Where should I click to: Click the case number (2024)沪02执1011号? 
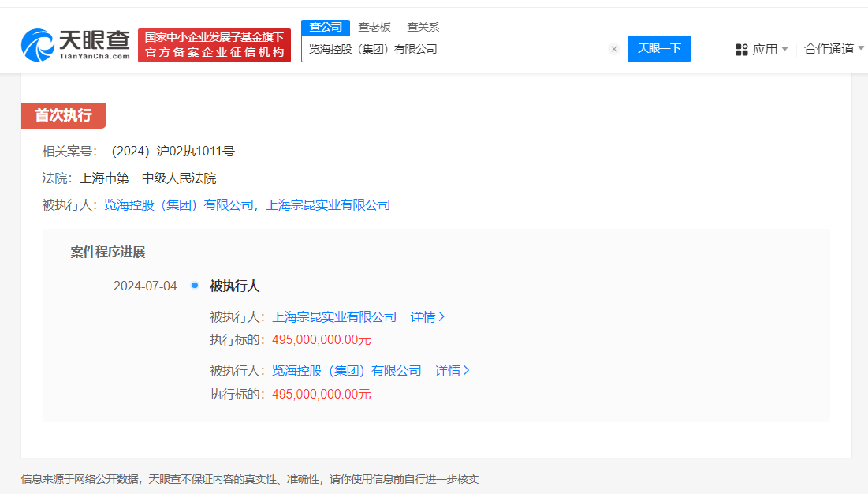pos(173,152)
